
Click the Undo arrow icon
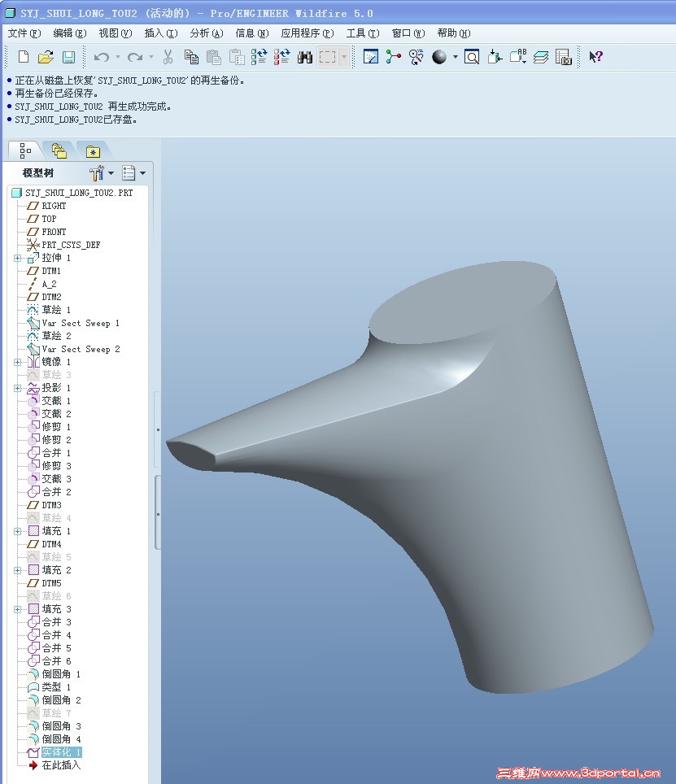[x=102, y=57]
